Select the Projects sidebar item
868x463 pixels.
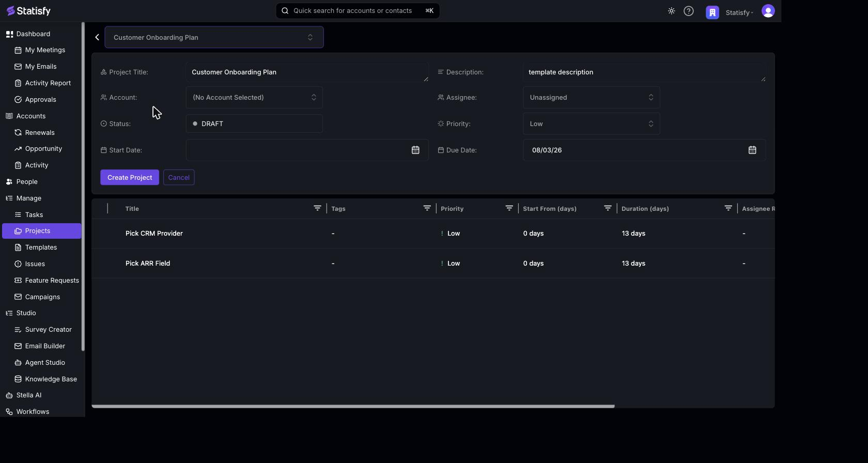41,231
